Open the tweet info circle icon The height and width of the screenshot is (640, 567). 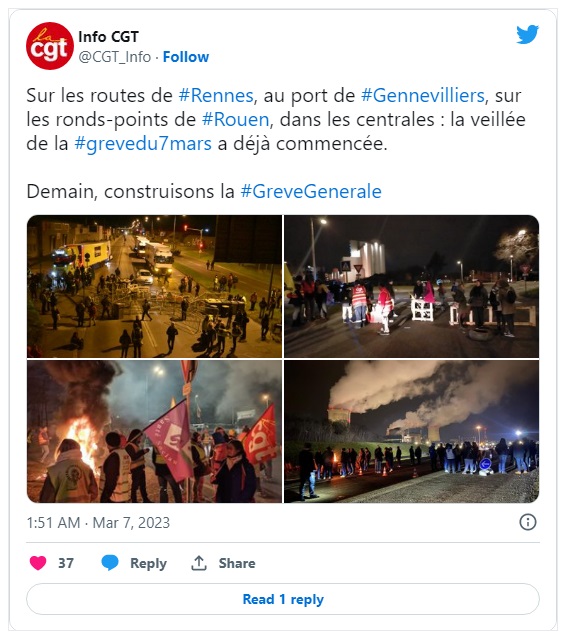[x=528, y=522]
